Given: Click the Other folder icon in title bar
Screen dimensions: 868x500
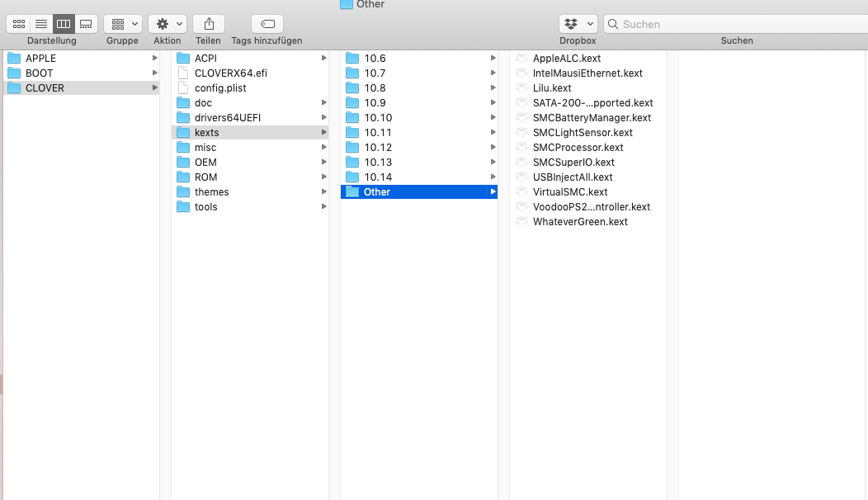Looking at the screenshot, I should pyautogui.click(x=347, y=4).
